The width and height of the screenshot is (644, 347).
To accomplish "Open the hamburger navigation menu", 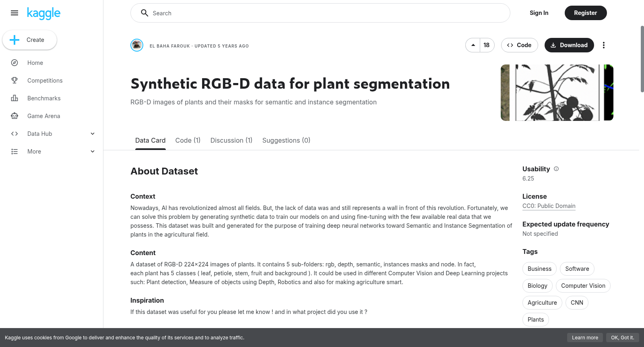I will click(x=14, y=13).
